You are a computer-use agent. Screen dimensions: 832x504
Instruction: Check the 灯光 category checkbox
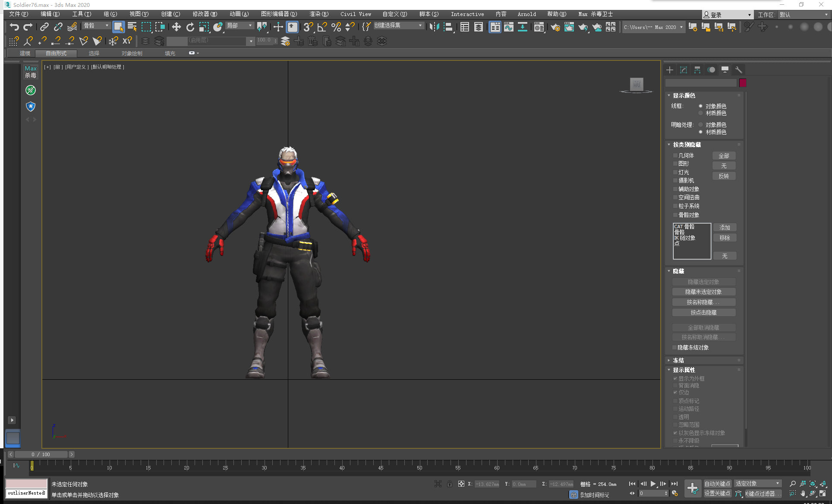pyautogui.click(x=675, y=173)
